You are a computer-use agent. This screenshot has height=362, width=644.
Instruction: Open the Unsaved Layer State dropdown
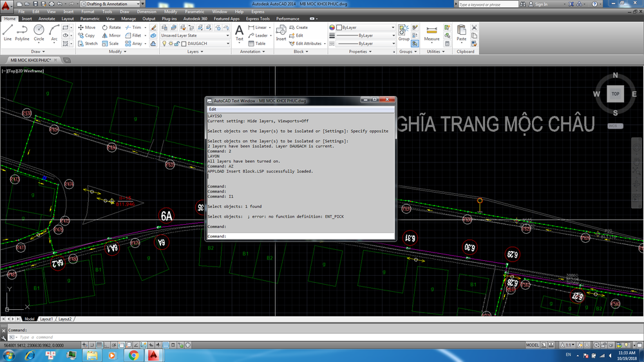(x=195, y=35)
